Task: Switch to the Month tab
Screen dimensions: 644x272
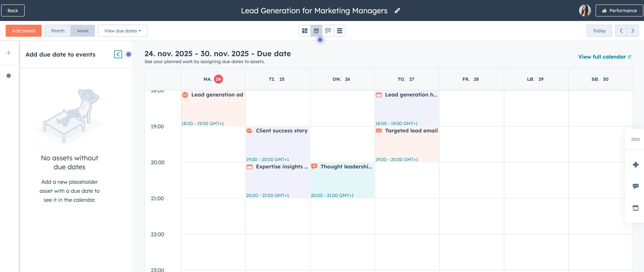Action: (58, 31)
